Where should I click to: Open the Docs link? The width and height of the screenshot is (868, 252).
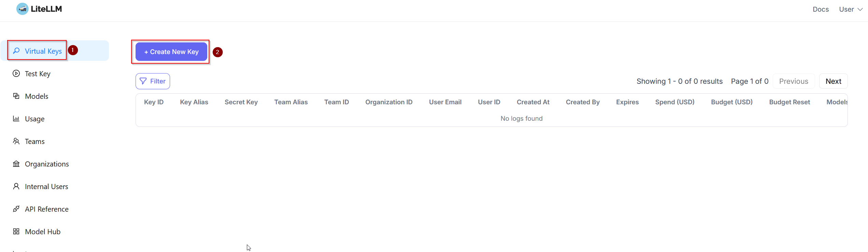point(821,9)
